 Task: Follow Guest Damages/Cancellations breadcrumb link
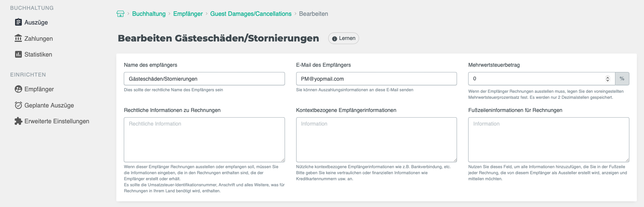click(251, 14)
